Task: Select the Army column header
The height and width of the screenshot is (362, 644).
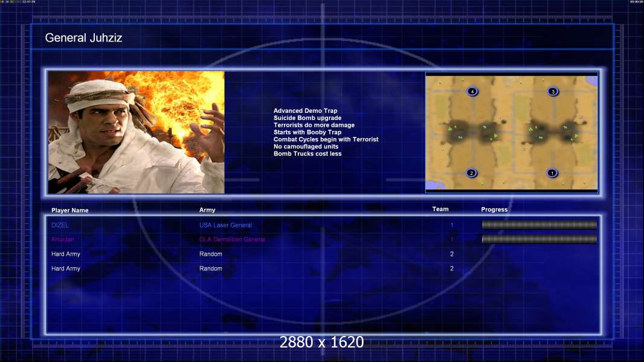Action: click(x=207, y=210)
